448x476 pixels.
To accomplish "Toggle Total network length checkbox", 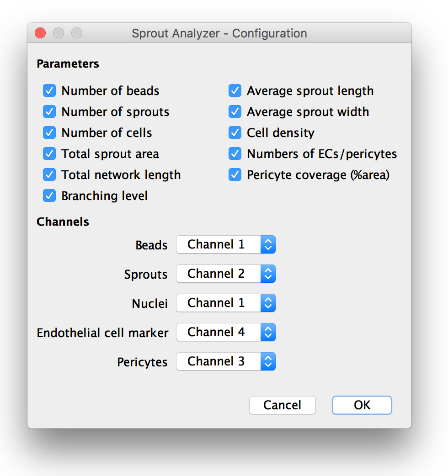I will [49, 175].
